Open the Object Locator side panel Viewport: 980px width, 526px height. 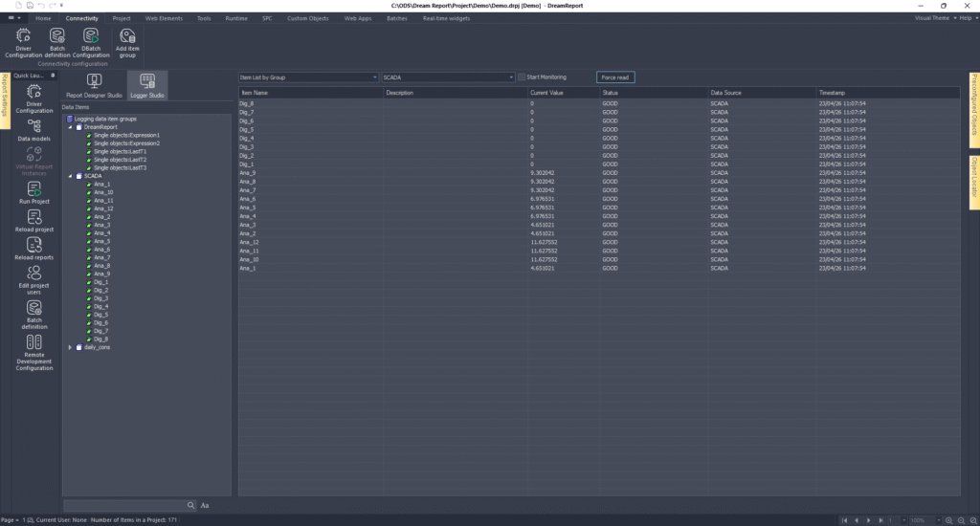tap(974, 183)
